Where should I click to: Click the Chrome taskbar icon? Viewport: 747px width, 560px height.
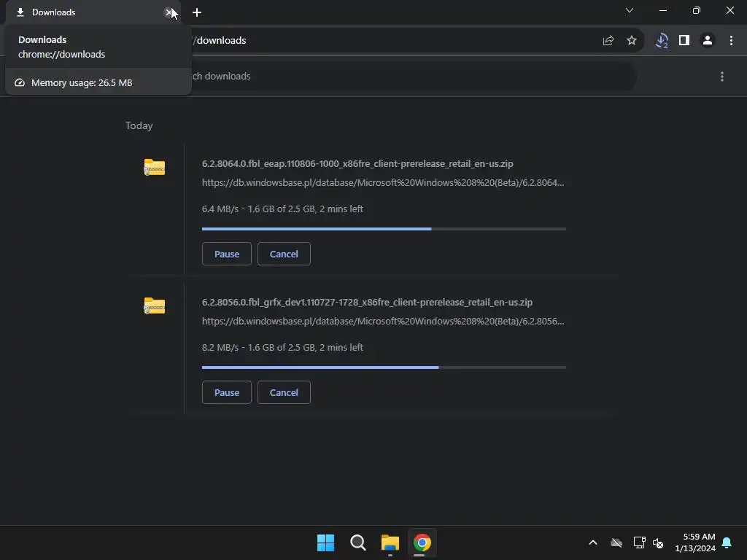click(x=422, y=542)
